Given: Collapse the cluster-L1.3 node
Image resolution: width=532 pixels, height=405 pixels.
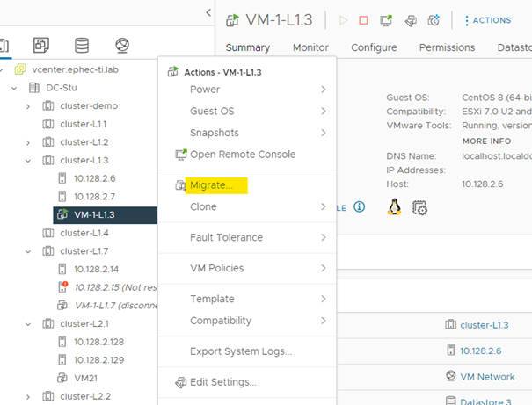Looking at the screenshot, I should pyautogui.click(x=28, y=161).
